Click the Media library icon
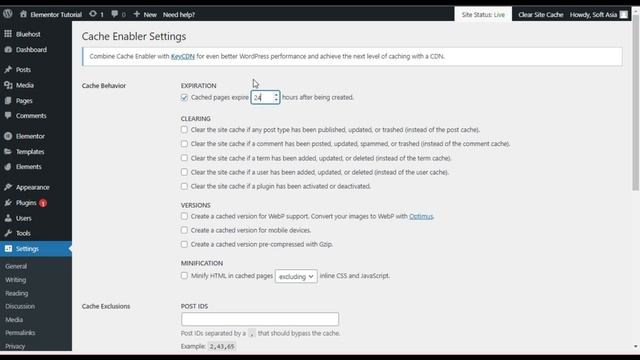The image size is (640, 360). pos(8,85)
